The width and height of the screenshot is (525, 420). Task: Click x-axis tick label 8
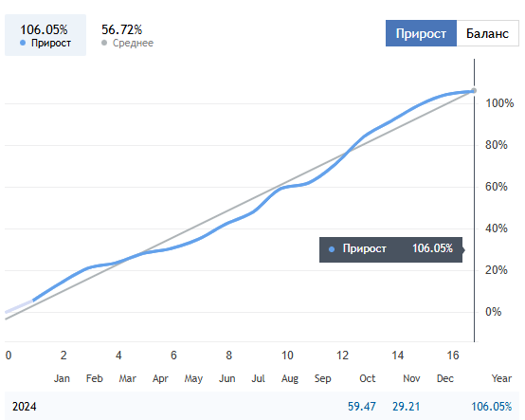tap(228, 355)
